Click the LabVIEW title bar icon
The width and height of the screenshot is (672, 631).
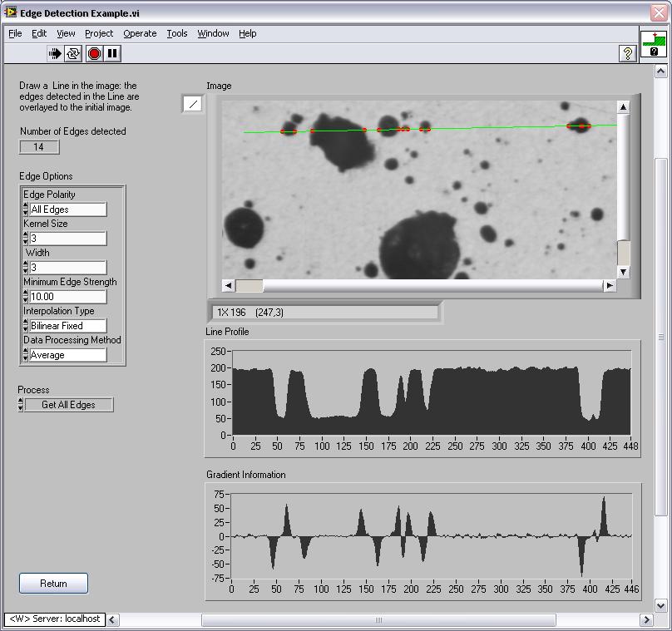(11, 12)
